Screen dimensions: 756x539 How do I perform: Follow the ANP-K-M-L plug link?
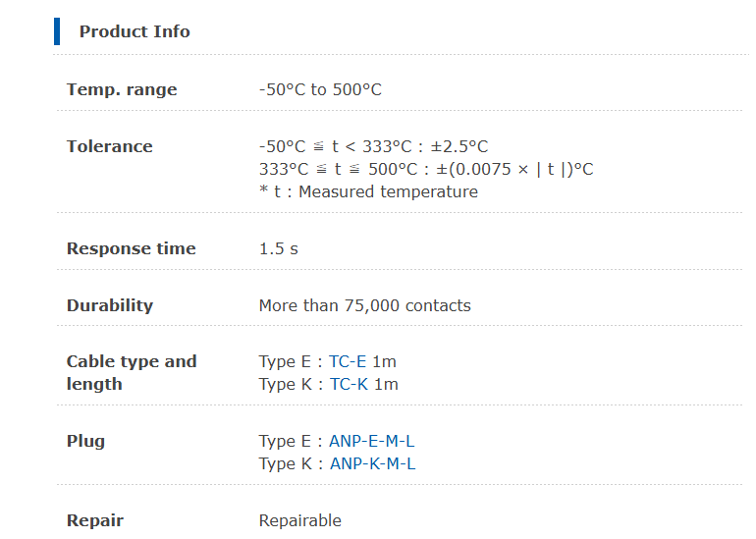tap(372, 463)
